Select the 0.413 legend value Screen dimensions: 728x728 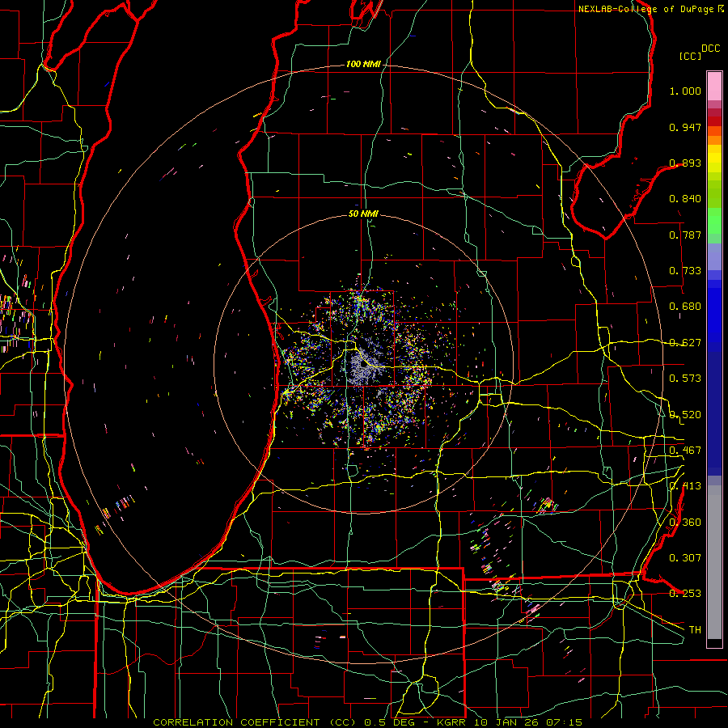[x=685, y=486]
